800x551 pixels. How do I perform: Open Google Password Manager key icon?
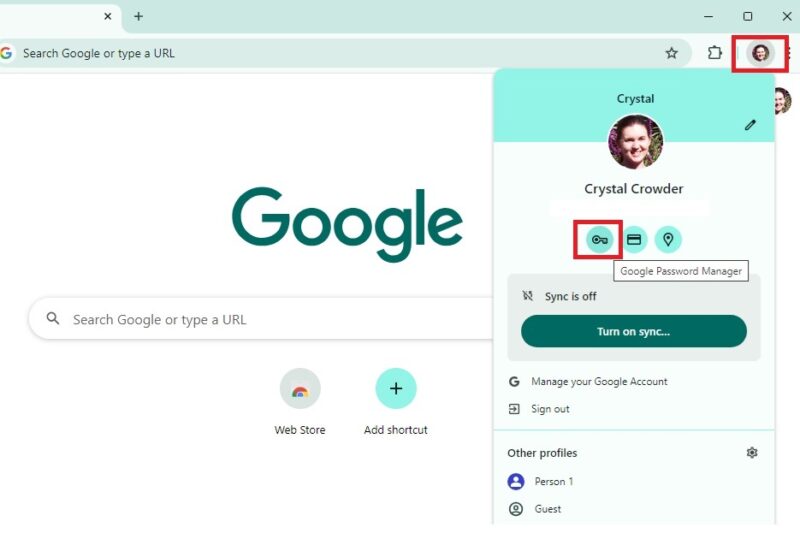click(599, 239)
